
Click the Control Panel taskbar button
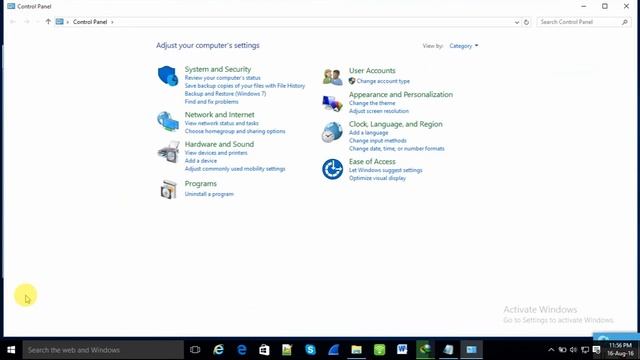(471, 349)
